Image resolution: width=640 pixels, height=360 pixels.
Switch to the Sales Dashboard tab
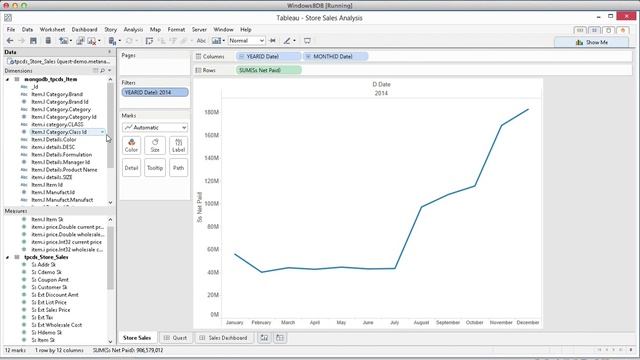point(224,338)
